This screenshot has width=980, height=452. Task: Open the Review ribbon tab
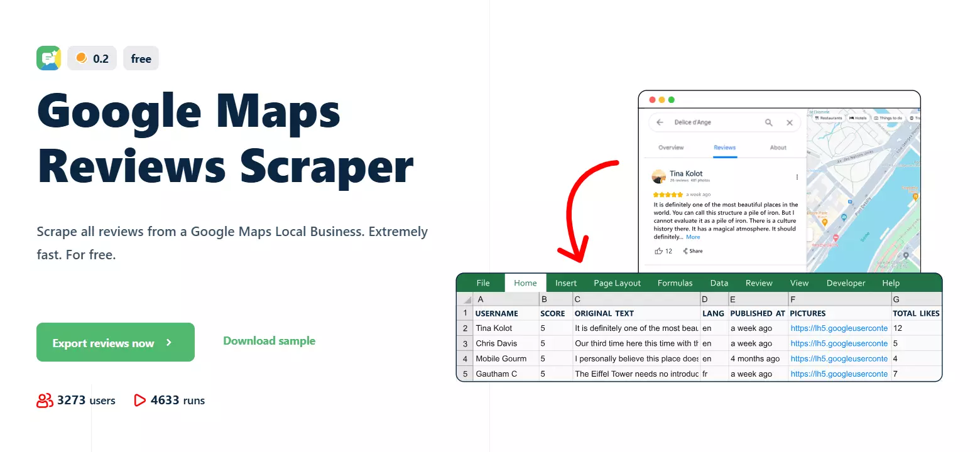(x=759, y=283)
